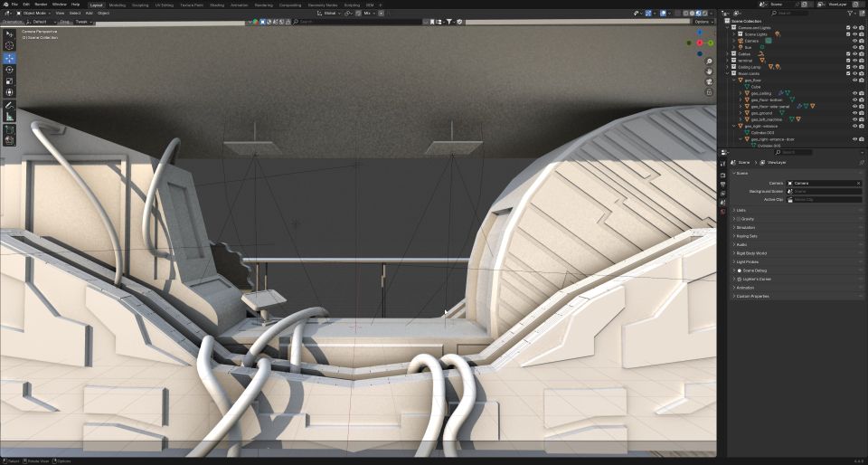Open the viewport Add menu
This screenshot has width=868, height=465.
(90, 13)
